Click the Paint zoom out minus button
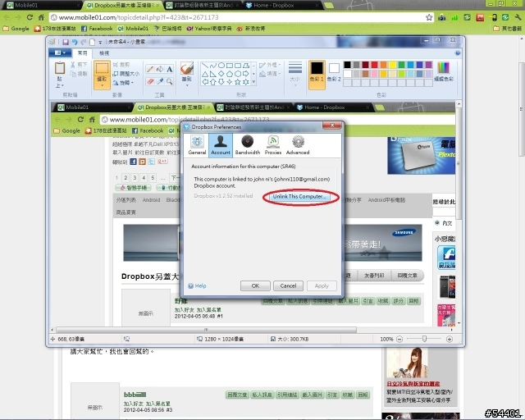 point(399,339)
